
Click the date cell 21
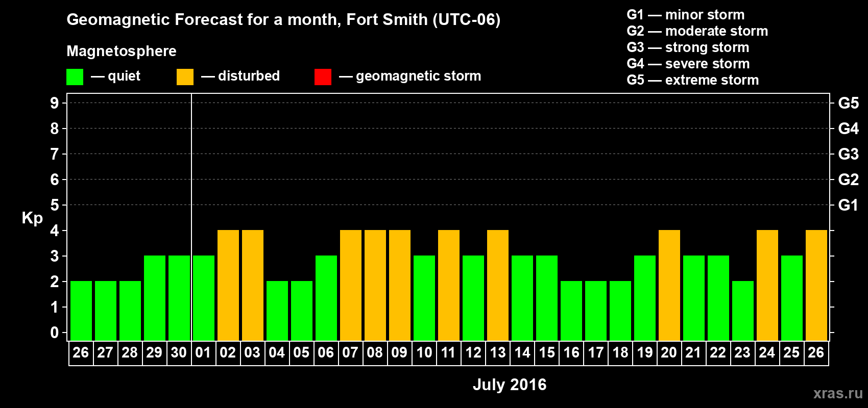(x=693, y=353)
